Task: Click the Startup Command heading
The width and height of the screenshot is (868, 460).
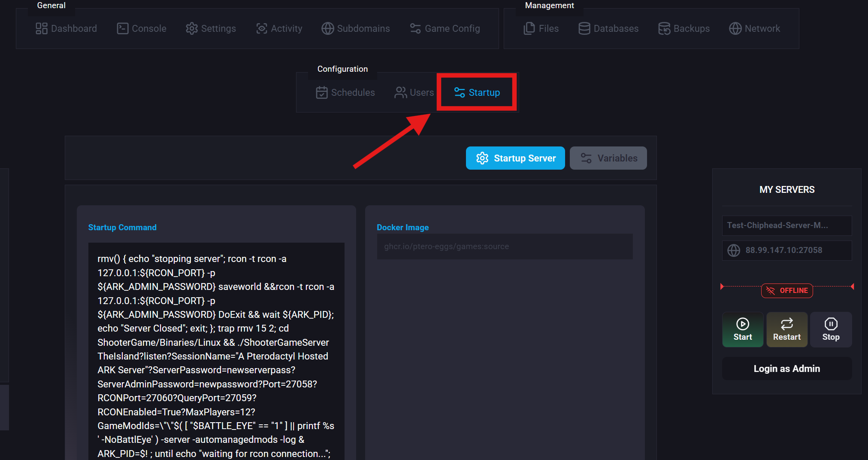Action: point(122,227)
